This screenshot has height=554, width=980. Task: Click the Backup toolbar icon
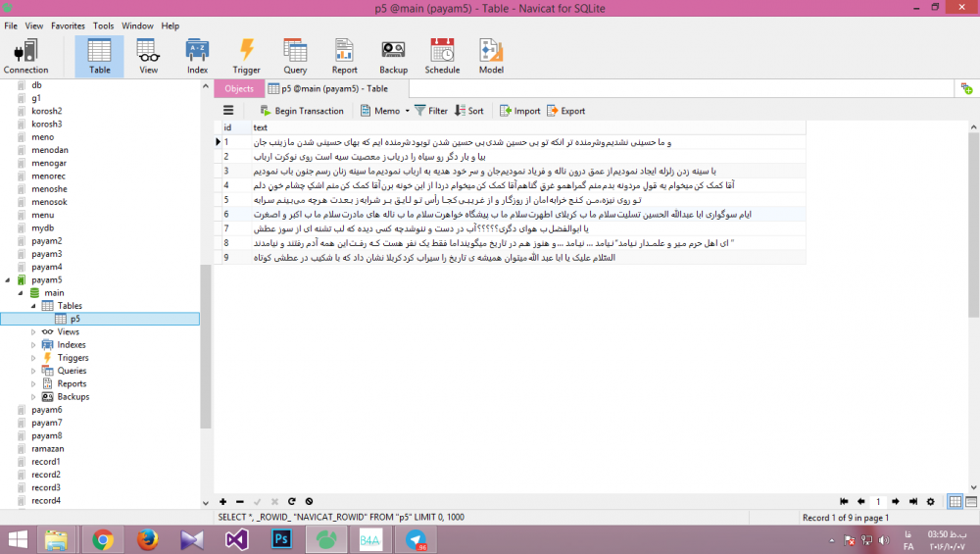(x=393, y=56)
